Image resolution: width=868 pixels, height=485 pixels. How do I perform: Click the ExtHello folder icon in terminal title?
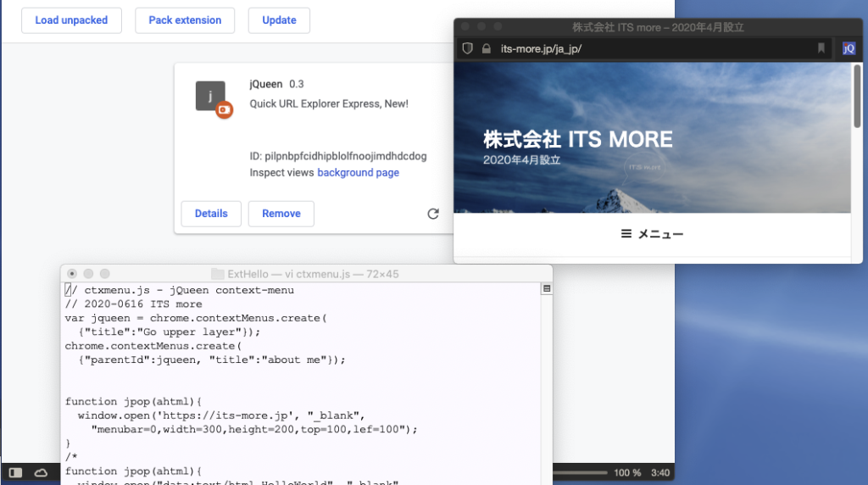218,274
